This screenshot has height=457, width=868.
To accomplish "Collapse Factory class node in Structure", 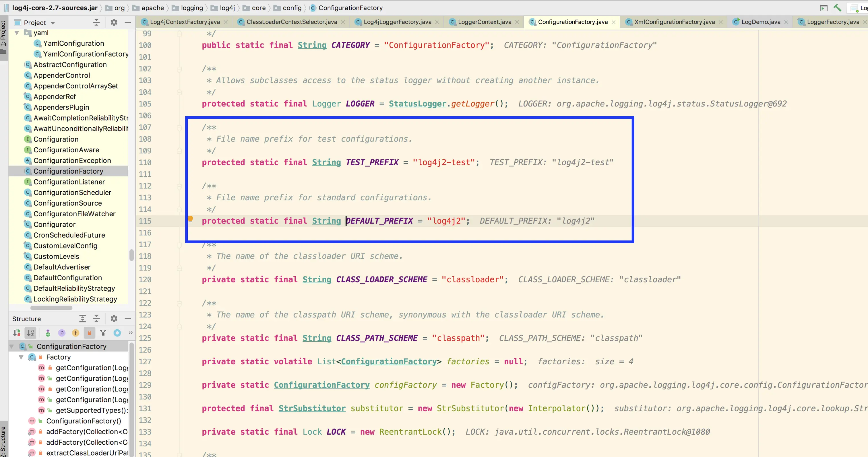I will (21, 357).
